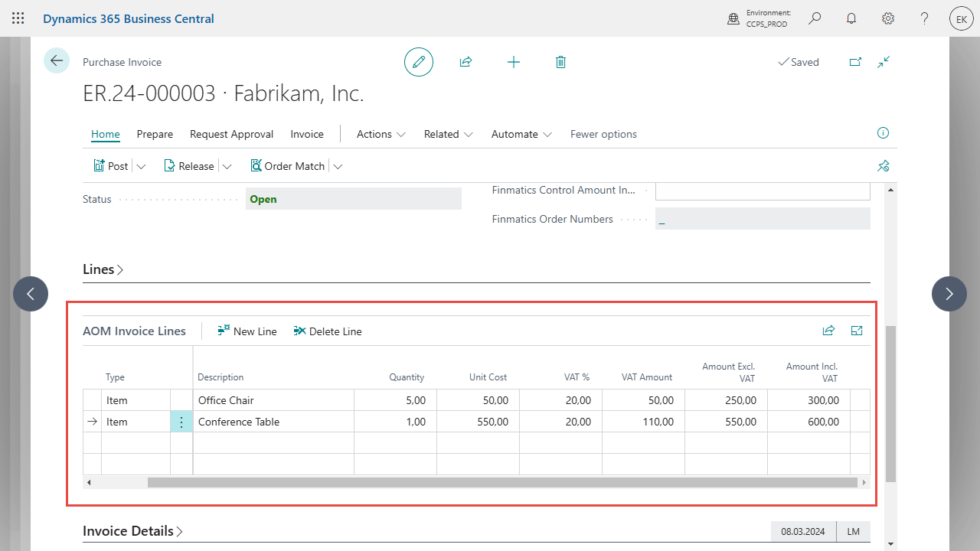
Task: Open the search magnifier icon
Action: click(x=815, y=18)
